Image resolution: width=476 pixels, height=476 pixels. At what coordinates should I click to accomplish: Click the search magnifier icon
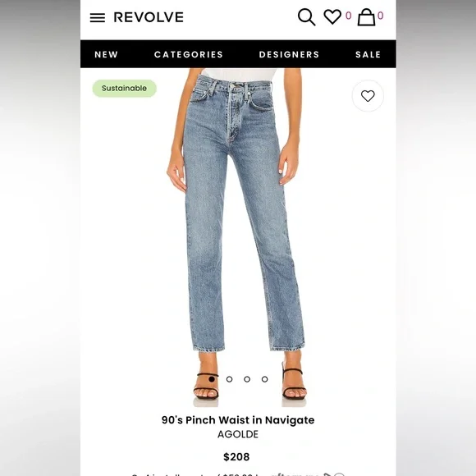click(x=307, y=17)
